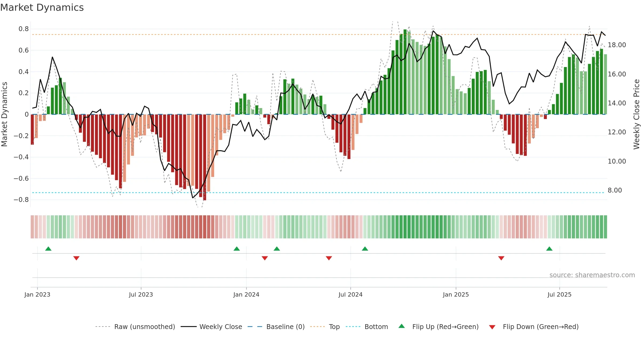The width and height of the screenshot is (644, 362).
Task: Click the Raw (unsmoothed) legend entry
Action: (x=135, y=327)
